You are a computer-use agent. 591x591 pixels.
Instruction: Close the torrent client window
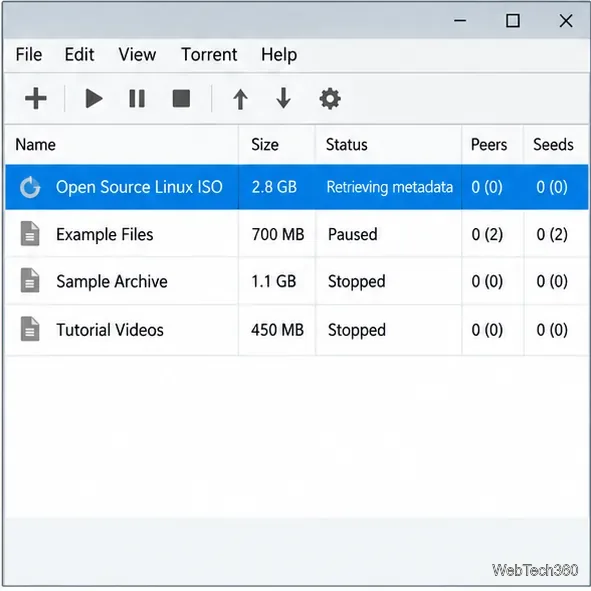(566, 21)
